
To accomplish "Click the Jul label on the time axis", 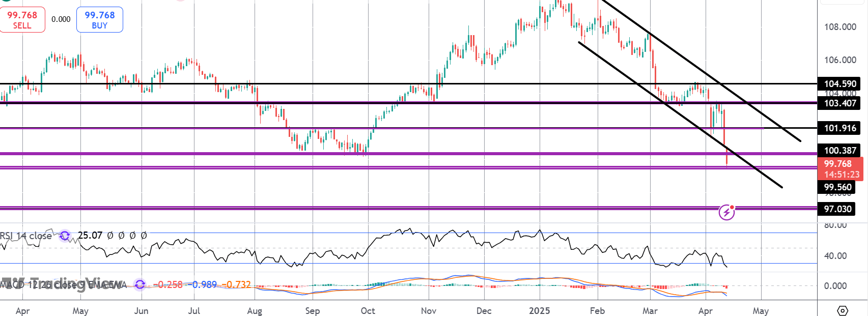I will coord(193,311).
